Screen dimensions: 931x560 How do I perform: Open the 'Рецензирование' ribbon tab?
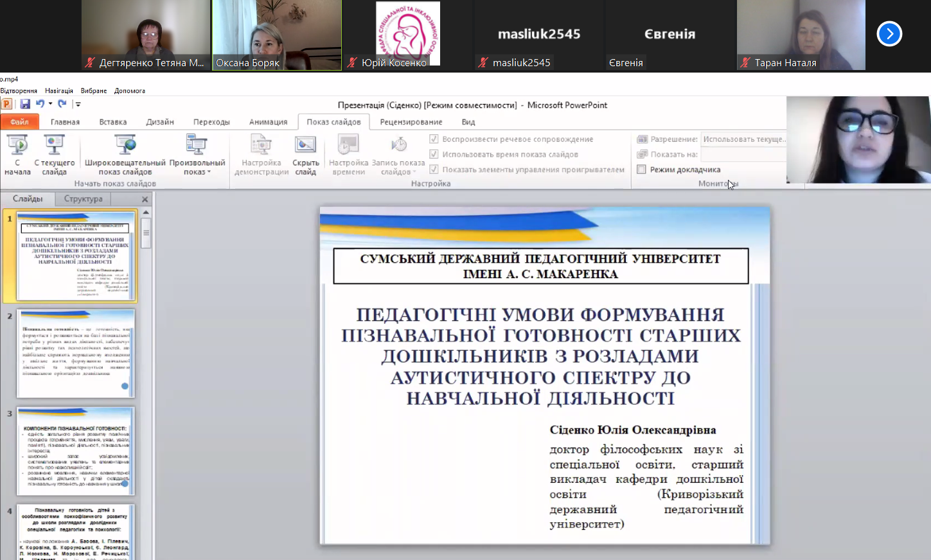[x=411, y=122]
